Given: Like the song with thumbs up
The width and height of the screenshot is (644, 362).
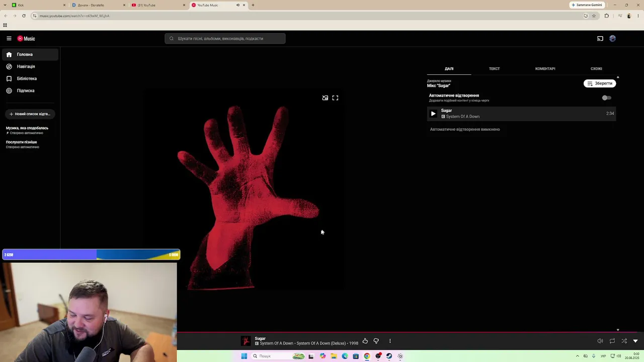Looking at the screenshot, I should point(365,341).
